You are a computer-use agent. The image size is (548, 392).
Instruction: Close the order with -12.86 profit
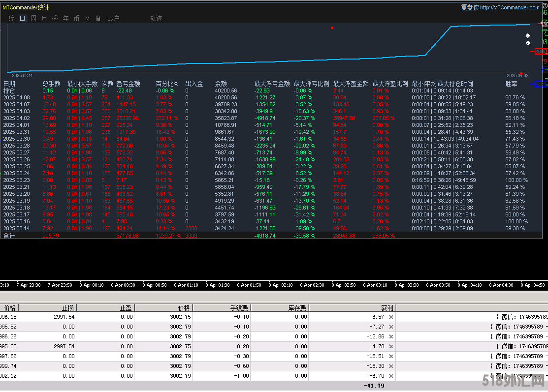click(391, 337)
